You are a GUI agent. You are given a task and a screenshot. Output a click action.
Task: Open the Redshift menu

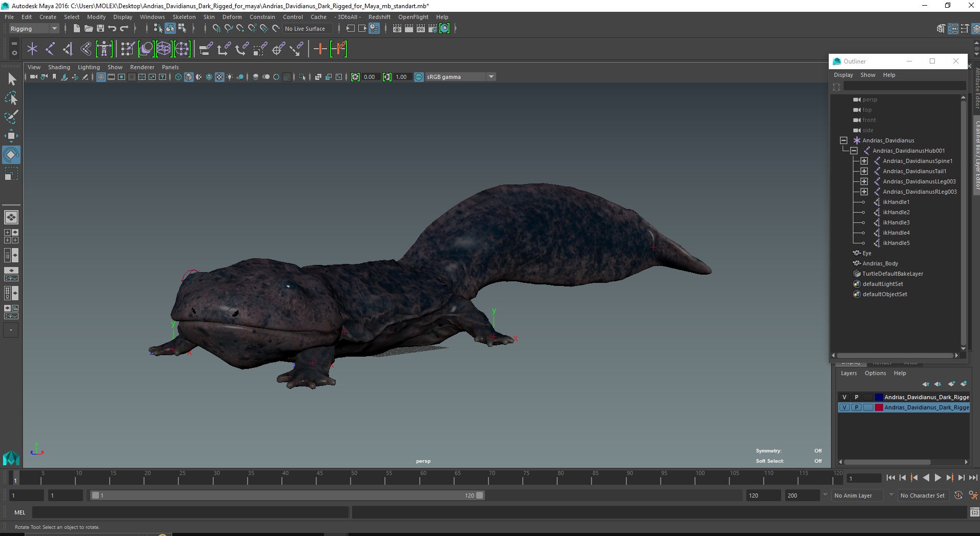point(379,17)
